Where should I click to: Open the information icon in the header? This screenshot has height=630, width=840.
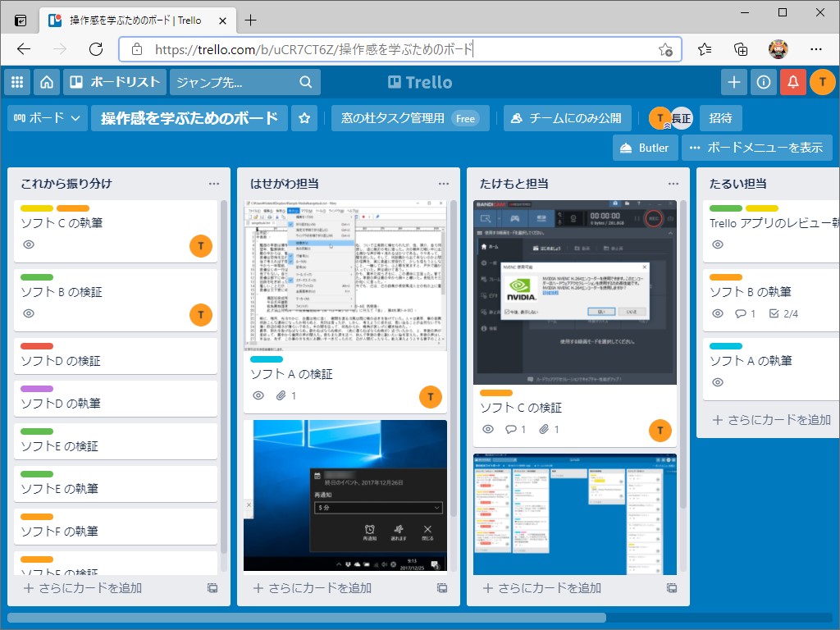[763, 82]
